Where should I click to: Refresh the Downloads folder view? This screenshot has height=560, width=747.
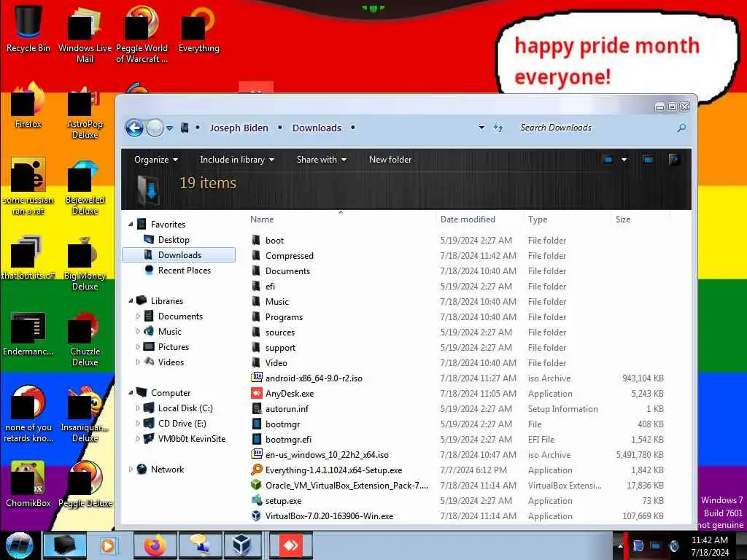pyautogui.click(x=498, y=128)
